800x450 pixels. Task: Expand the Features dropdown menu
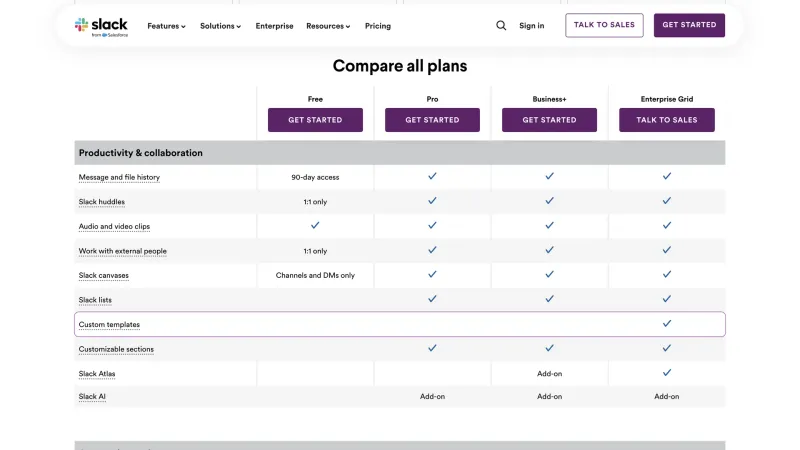[166, 26]
